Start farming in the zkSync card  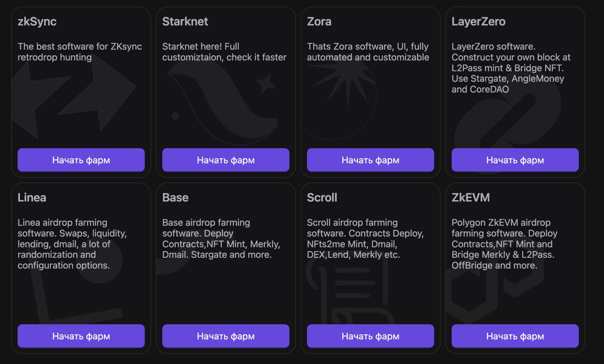pyautogui.click(x=81, y=160)
